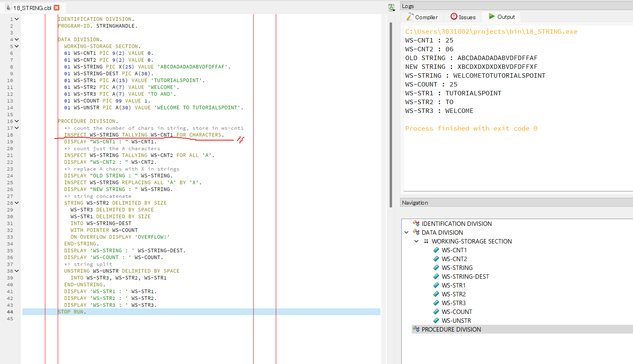Click the executable path in Output log
This screenshot has height=364, width=633.
[x=491, y=32]
